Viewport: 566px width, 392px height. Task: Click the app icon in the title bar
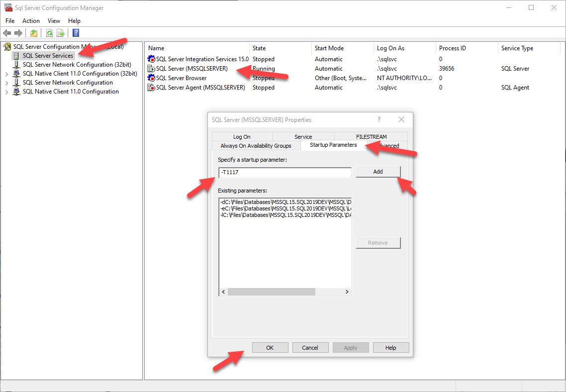tap(8, 7)
